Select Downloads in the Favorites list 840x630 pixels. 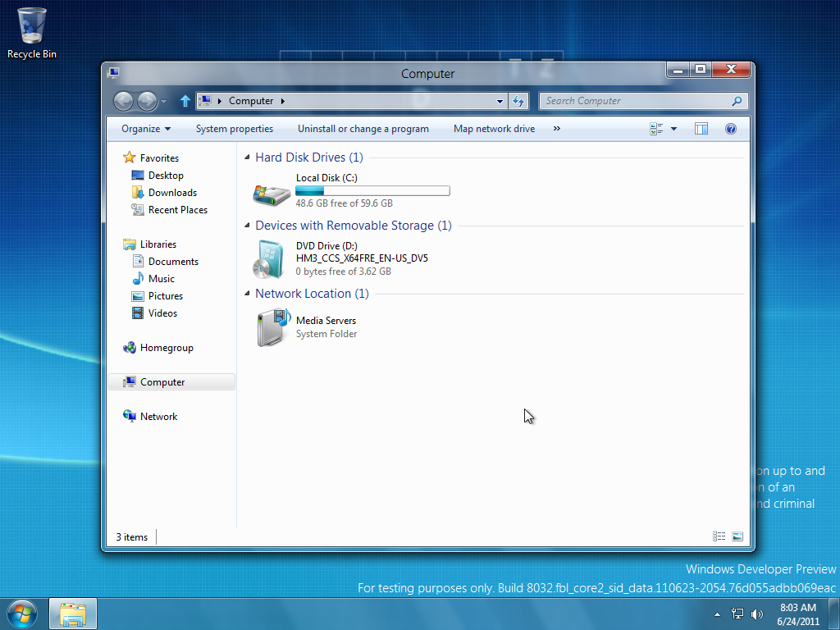tap(172, 193)
